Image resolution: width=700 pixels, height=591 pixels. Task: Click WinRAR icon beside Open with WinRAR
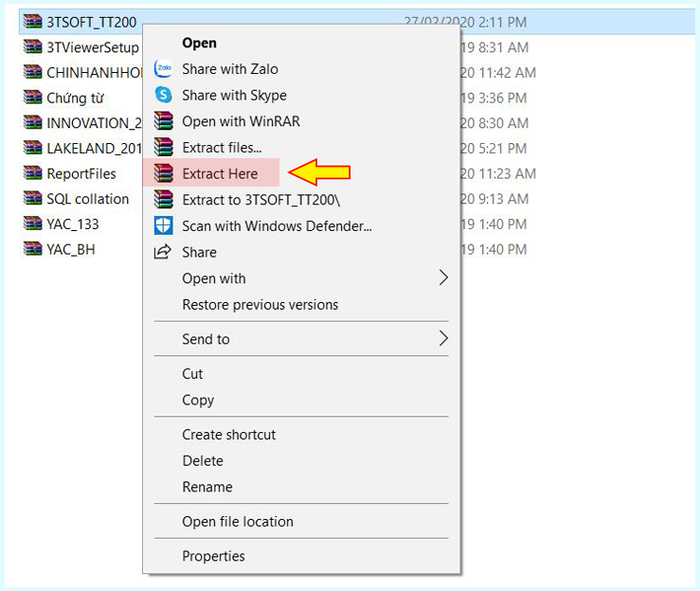[163, 120]
